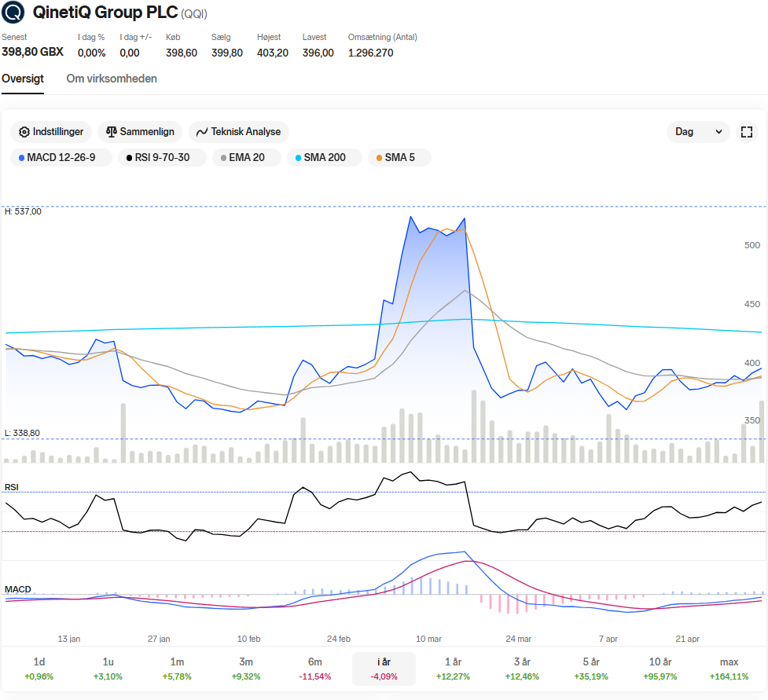Viewport: 768px width, 700px height.
Task: Click the Sammenlign scales icon button
Action: (140, 132)
